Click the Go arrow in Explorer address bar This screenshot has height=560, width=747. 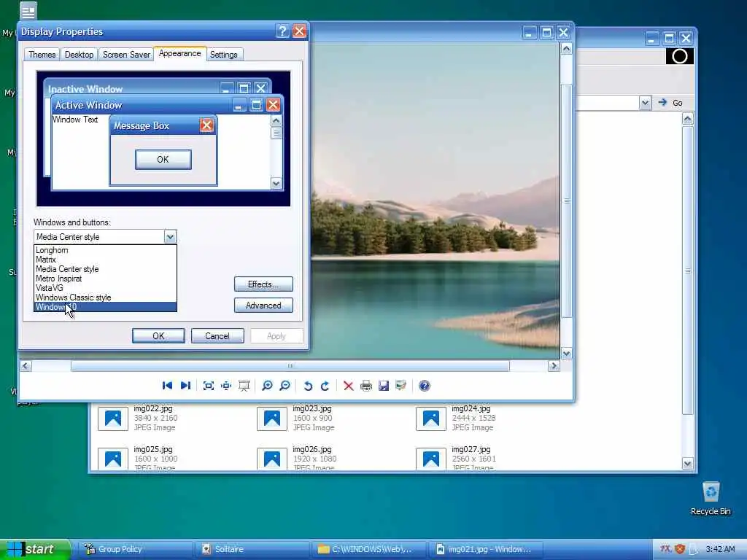coord(662,102)
